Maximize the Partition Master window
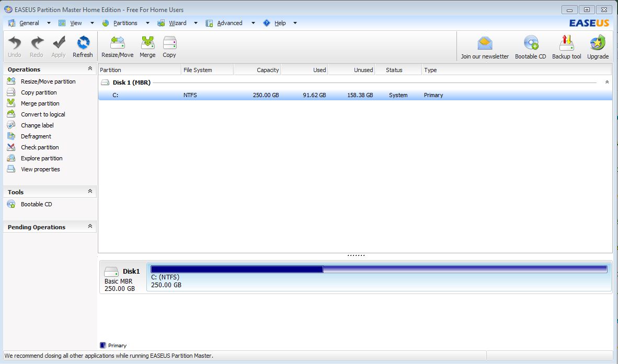 pyautogui.click(x=587, y=10)
